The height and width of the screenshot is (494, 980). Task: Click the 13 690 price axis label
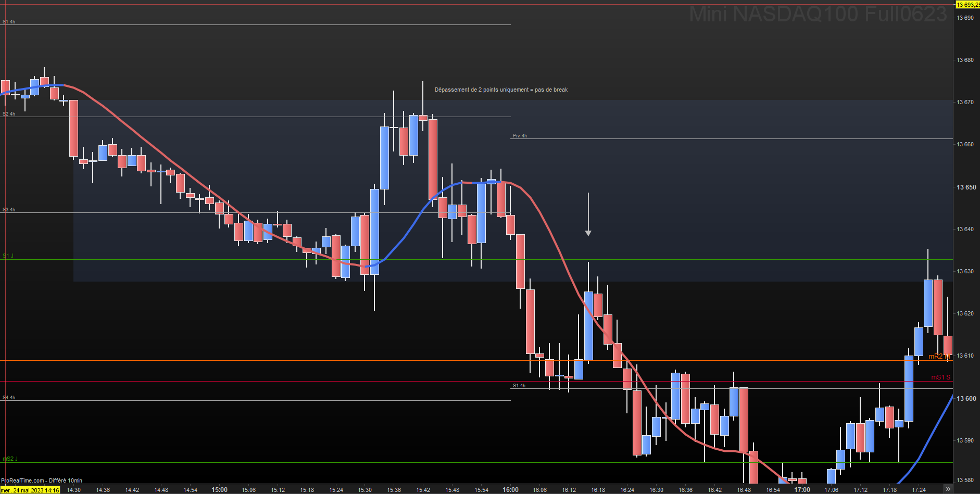(965, 18)
